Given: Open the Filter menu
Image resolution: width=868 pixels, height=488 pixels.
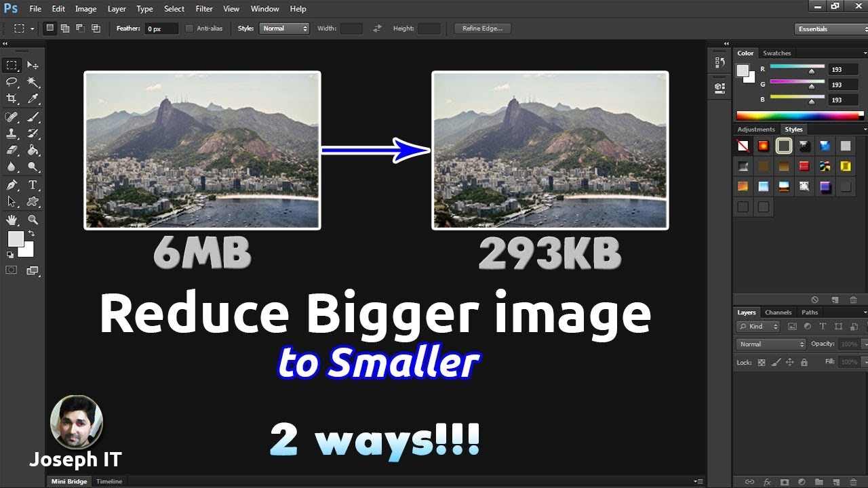Looking at the screenshot, I should (204, 9).
